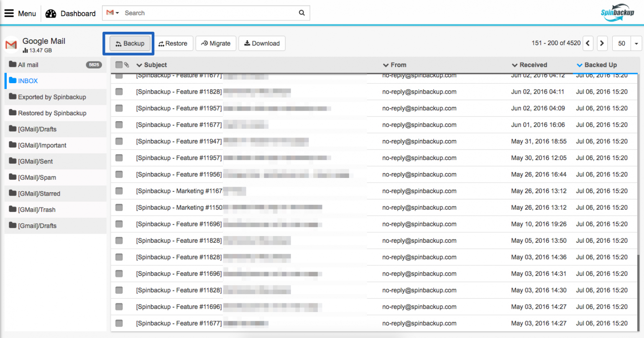Click the Spinbackup logo
644x338 pixels.
[617, 13]
